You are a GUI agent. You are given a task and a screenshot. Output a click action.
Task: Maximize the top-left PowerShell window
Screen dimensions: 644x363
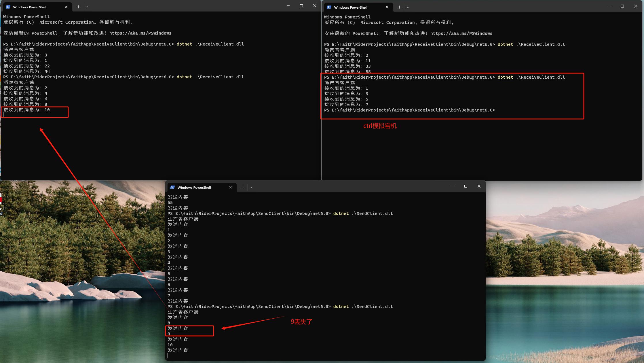click(x=301, y=6)
